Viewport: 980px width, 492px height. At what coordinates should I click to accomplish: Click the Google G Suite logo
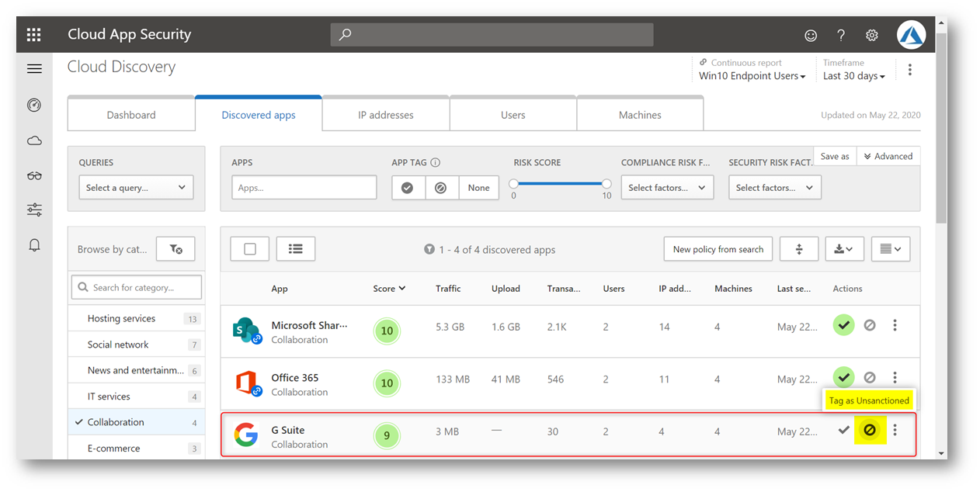(245, 436)
